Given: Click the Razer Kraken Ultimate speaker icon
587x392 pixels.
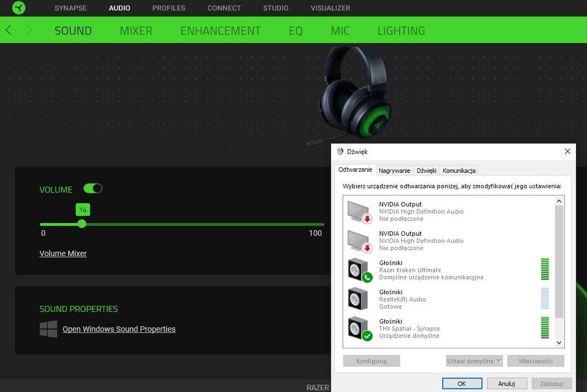Looking at the screenshot, I should pos(359,270).
